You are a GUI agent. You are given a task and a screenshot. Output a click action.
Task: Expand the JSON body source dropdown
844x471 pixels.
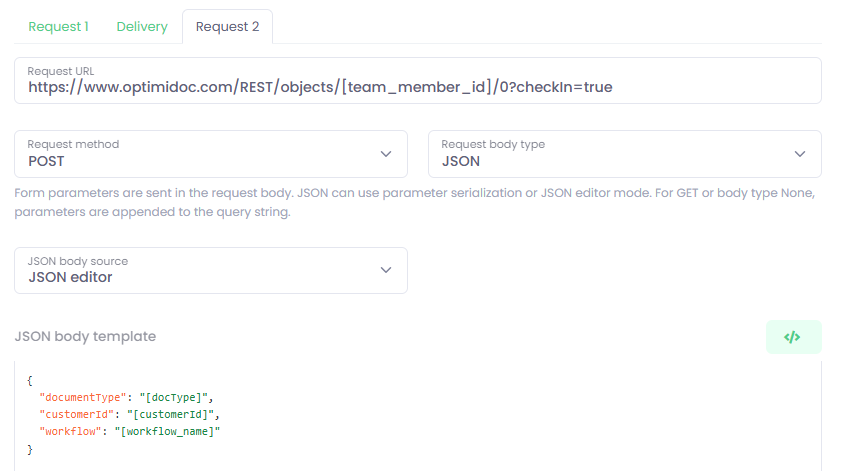(x=210, y=270)
